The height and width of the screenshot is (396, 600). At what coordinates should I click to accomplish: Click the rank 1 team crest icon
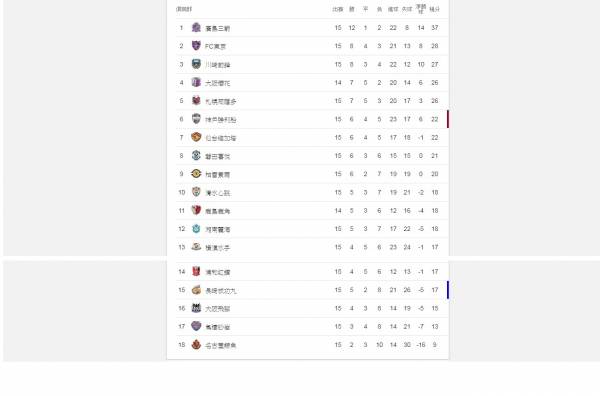pos(196,28)
